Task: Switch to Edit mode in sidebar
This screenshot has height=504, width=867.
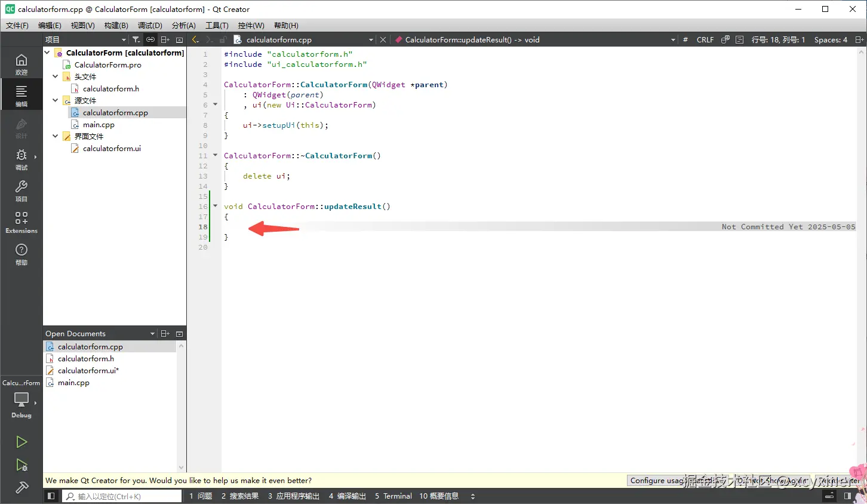Action: [x=21, y=96]
